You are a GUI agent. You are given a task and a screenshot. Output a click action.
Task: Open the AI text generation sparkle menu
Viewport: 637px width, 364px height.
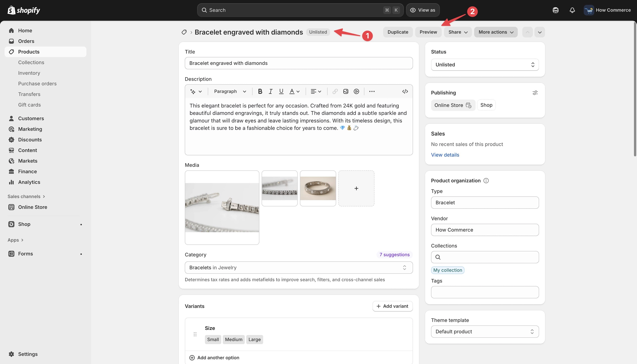click(196, 91)
